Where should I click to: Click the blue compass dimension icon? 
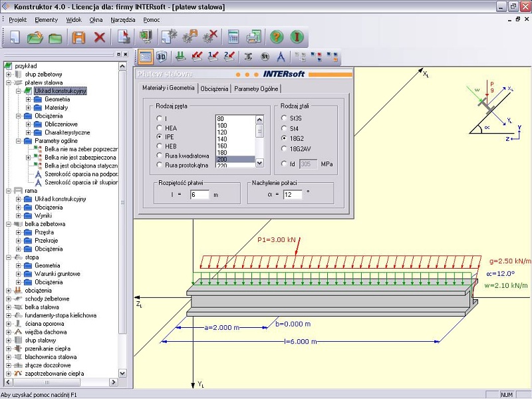click(281, 57)
